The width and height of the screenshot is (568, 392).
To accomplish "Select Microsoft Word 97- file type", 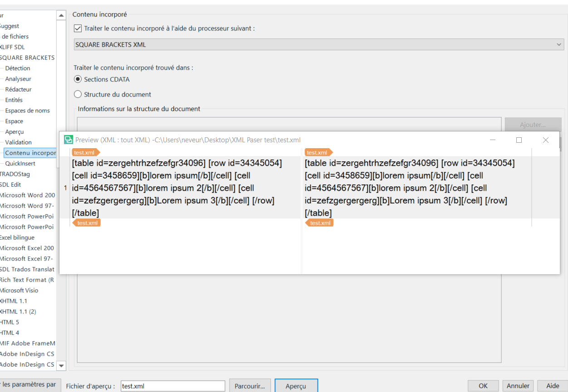I will click(27, 206).
